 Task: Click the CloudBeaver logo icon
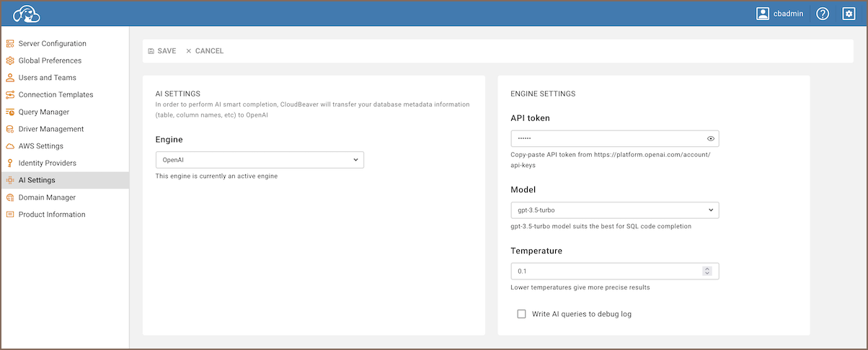(x=26, y=14)
